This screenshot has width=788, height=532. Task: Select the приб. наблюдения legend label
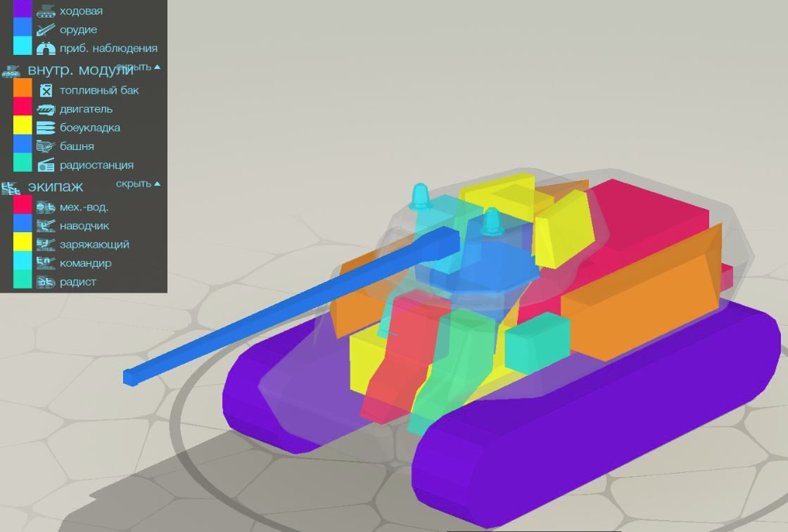click(x=108, y=49)
